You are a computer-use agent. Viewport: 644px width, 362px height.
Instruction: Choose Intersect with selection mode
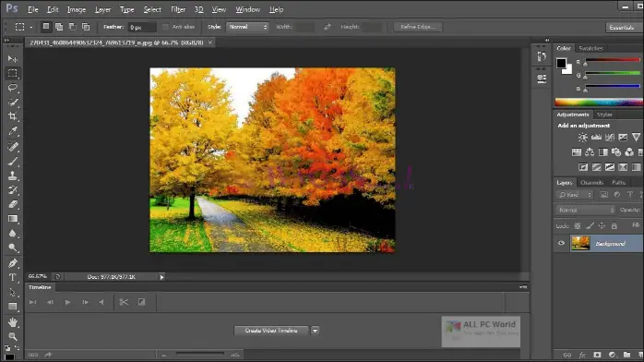pyautogui.click(x=86, y=27)
